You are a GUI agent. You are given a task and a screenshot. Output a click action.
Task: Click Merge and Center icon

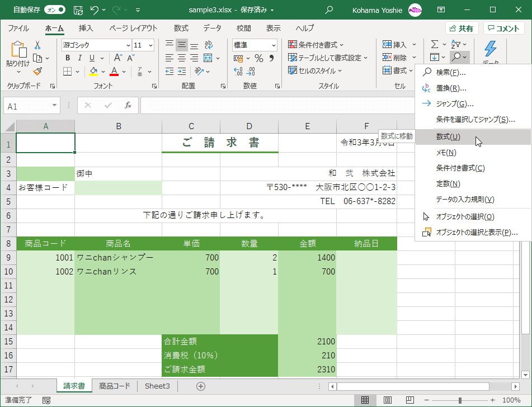208,58
